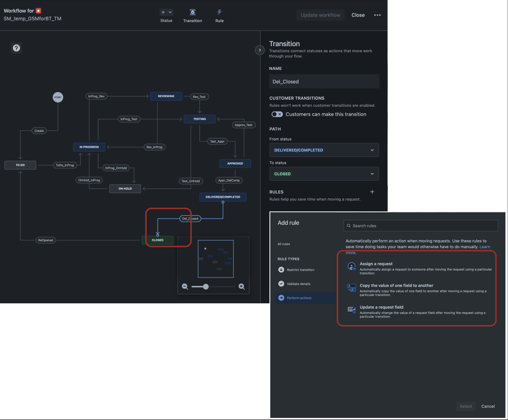
Task: Click the Cancel button in Add rule
Action: 488,406
